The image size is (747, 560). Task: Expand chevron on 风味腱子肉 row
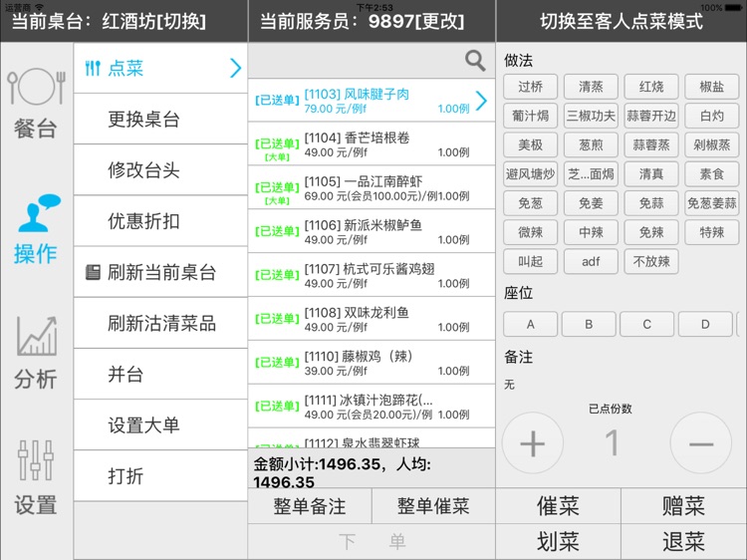pyautogui.click(x=482, y=101)
